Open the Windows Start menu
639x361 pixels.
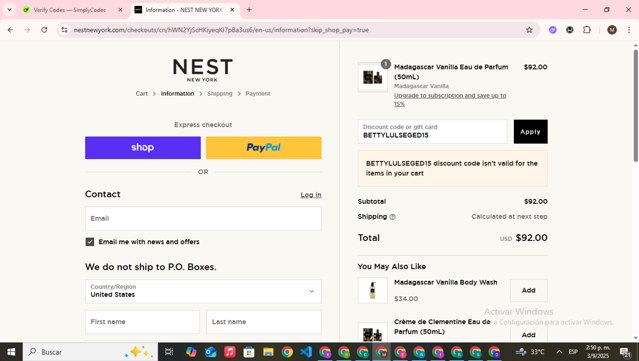click(11, 352)
